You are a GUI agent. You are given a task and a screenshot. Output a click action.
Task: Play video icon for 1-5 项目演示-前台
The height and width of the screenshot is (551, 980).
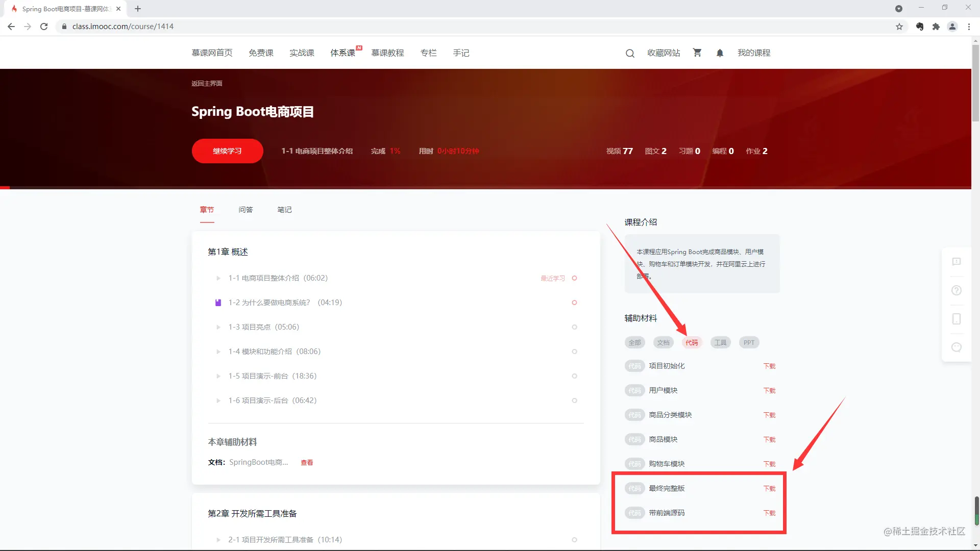coord(218,376)
